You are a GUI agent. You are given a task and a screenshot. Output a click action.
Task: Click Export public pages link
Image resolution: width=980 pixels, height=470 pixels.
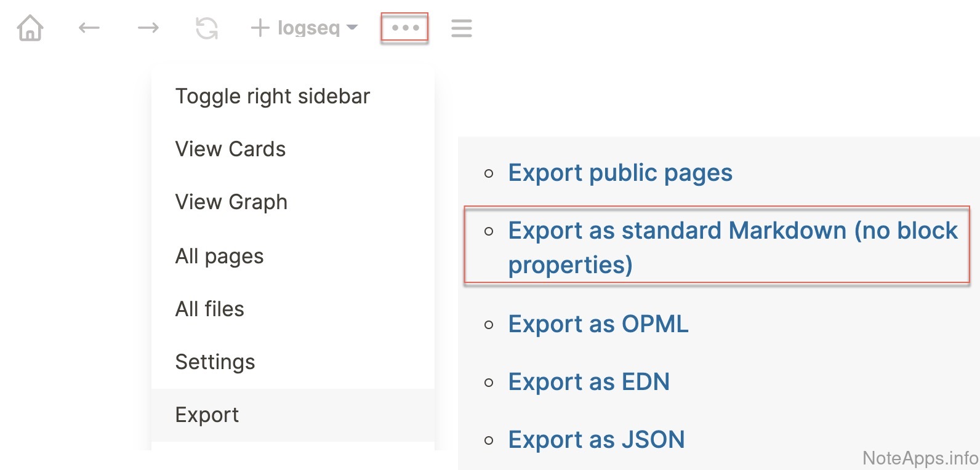(620, 173)
